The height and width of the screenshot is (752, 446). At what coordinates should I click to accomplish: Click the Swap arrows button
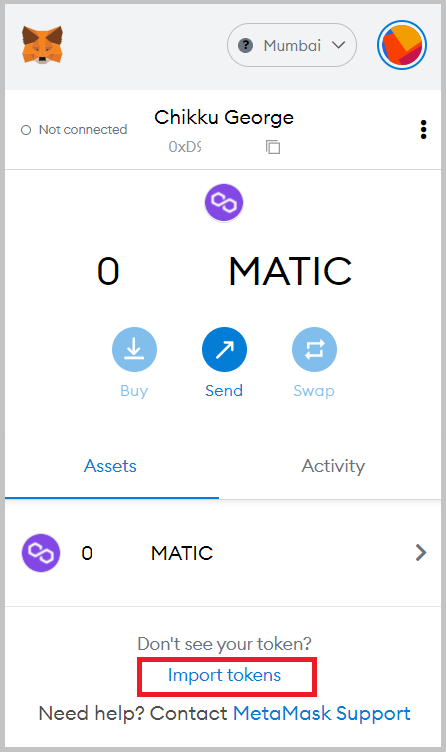click(x=314, y=349)
